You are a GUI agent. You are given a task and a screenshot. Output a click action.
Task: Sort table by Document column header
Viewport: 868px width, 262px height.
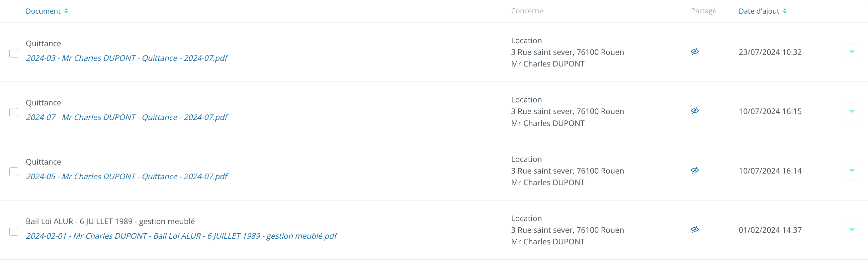pyautogui.click(x=43, y=11)
